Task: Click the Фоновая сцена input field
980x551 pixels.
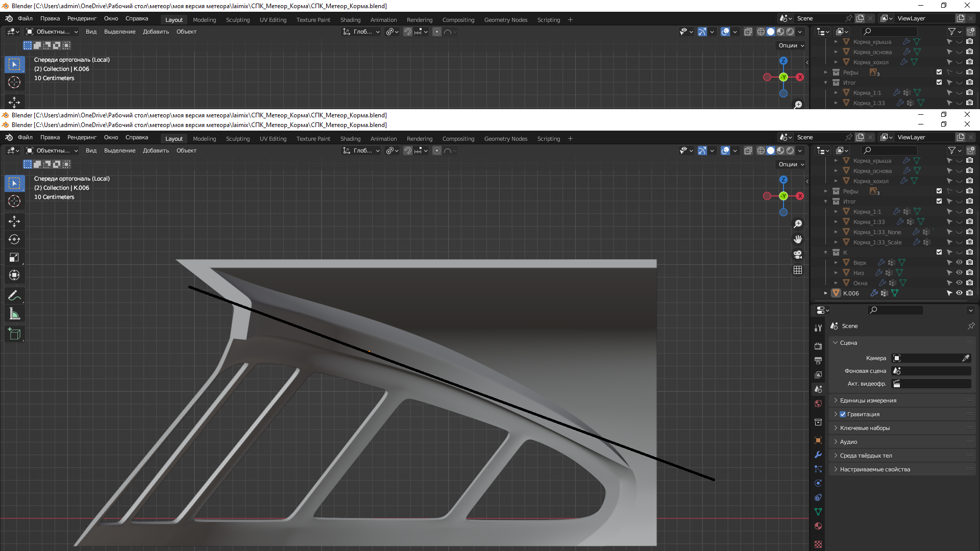Action: tap(931, 371)
